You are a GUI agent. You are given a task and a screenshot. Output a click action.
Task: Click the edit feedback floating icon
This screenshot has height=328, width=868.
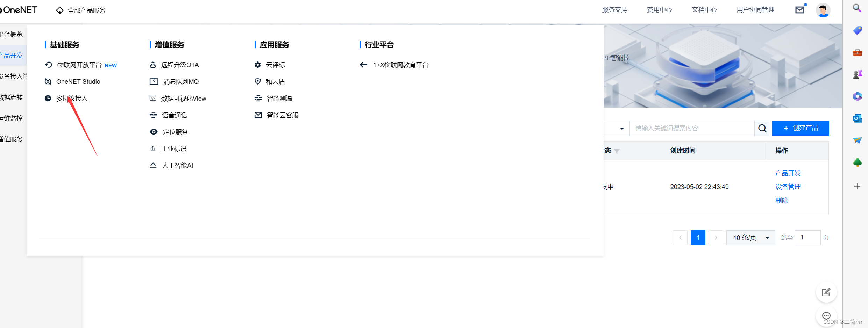tap(826, 292)
